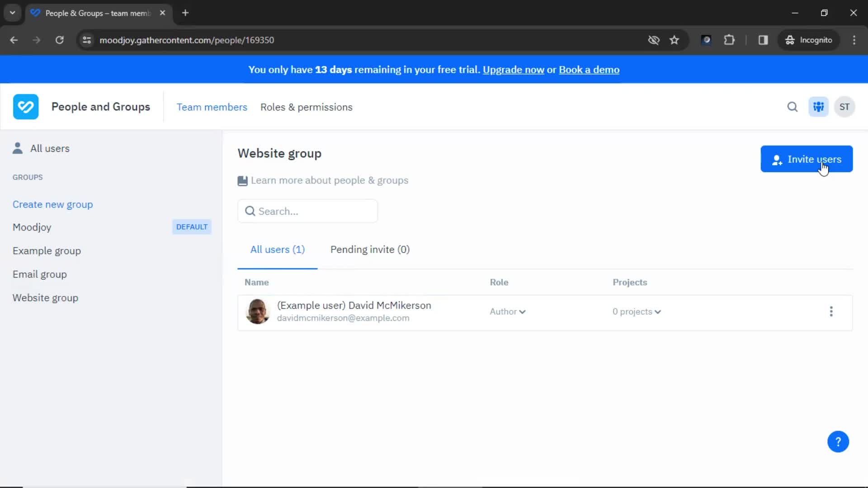Select the Website group from sidebar
This screenshot has height=488, width=868.
[45, 297]
